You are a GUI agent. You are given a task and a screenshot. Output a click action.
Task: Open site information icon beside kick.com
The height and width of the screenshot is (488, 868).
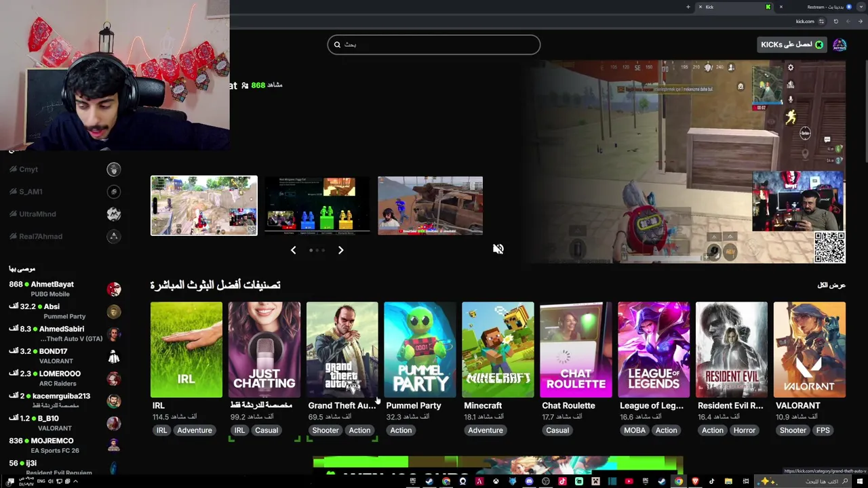coord(821,21)
